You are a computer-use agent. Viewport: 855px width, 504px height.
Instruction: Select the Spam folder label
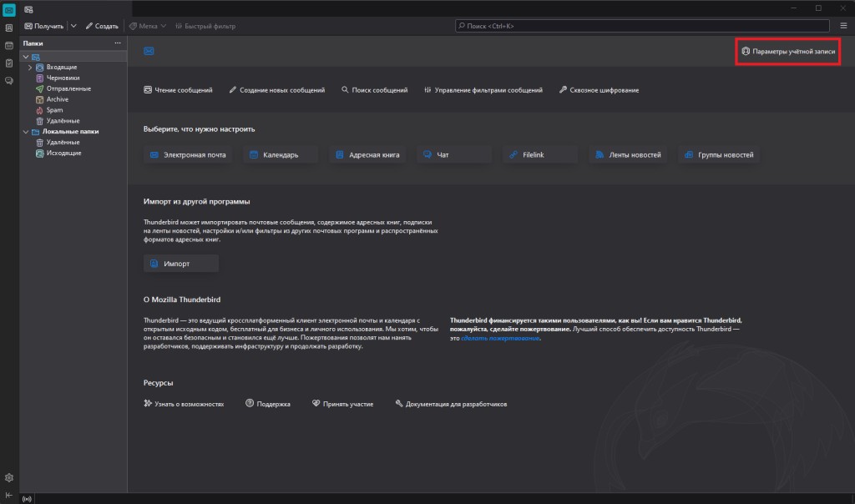coord(54,110)
